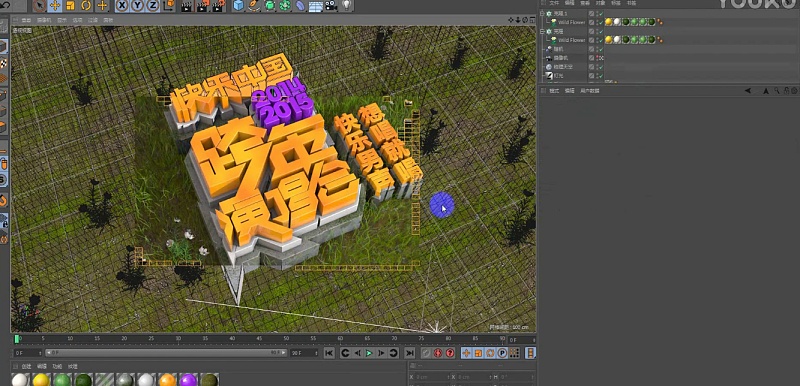Toggle the Y axis lock

[138, 6]
